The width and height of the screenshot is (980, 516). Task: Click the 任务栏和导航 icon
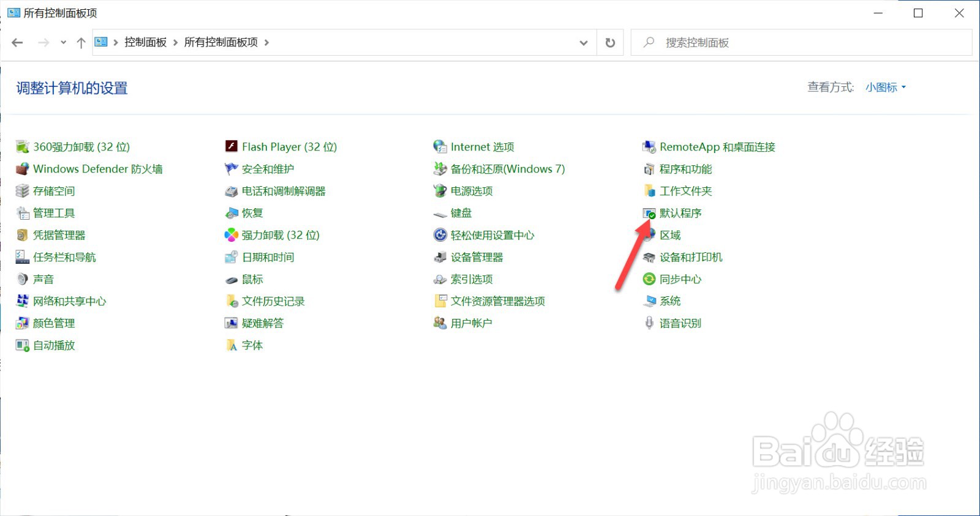click(x=23, y=257)
